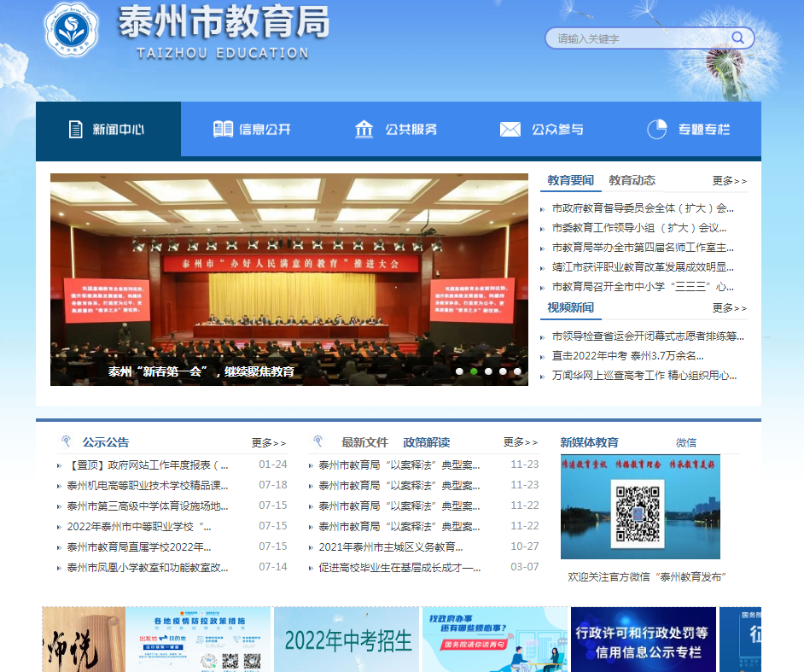Click 更多>> in the 视频新闻 section
Image resolution: width=804 pixels, height=672 pixels.
point(729,308)
